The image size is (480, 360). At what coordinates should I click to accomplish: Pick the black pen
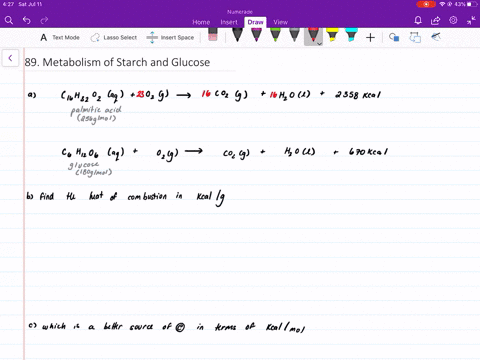click(237, 35)
